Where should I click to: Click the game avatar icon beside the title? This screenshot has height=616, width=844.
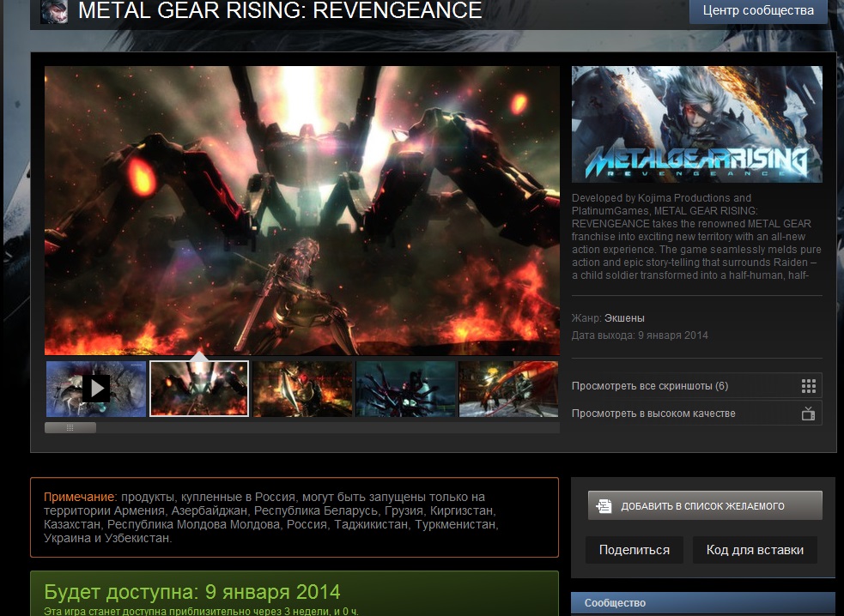click(54, 11)
